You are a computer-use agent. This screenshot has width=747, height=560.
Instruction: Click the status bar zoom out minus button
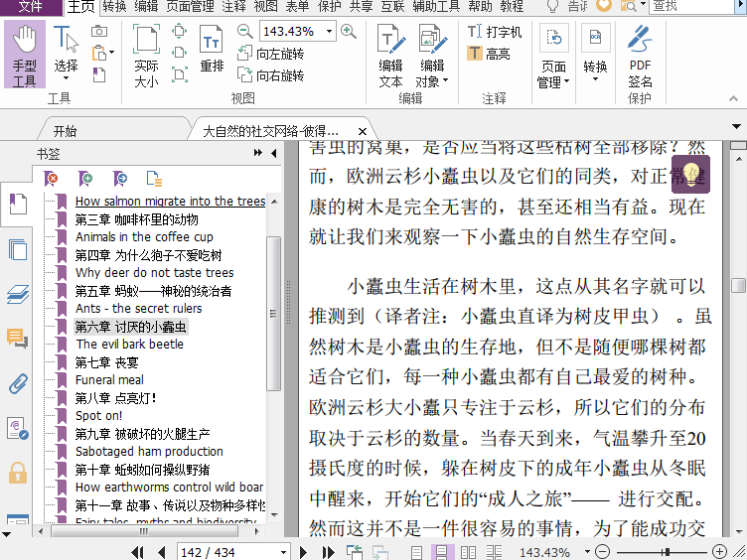click(x=603, y=552)
